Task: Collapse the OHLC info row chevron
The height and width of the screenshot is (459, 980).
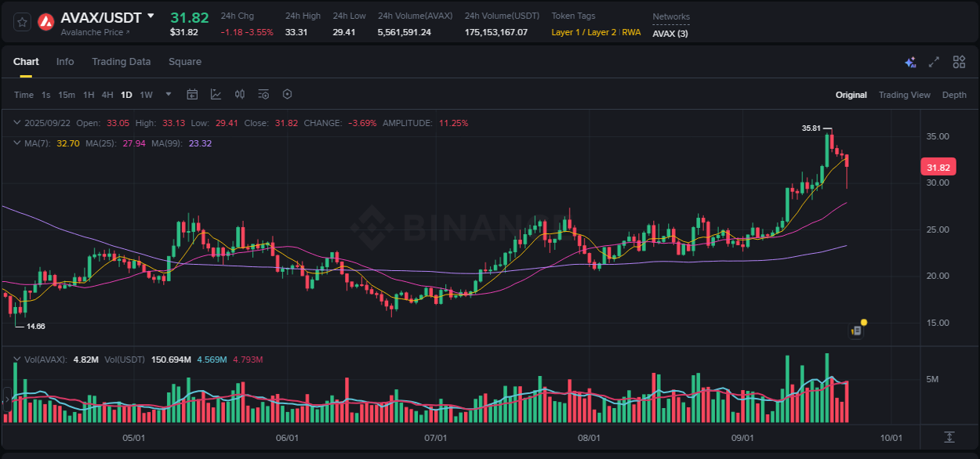Action: [x=16, y=123]
